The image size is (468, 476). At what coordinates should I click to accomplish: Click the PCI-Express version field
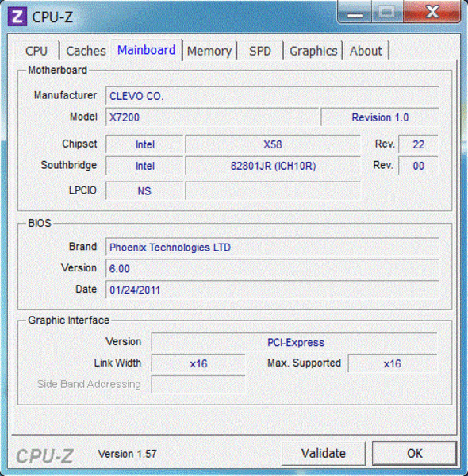[x=294, y=342]
